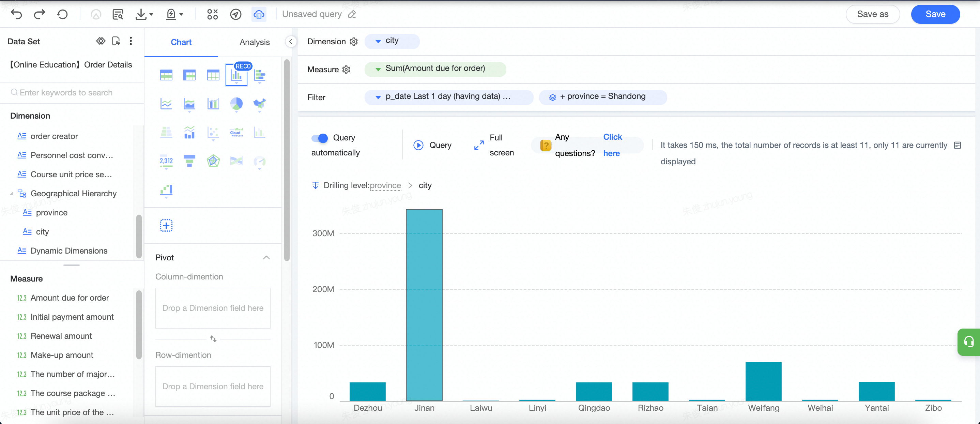Select the order creator dimension field

click(x=53, y=136)
